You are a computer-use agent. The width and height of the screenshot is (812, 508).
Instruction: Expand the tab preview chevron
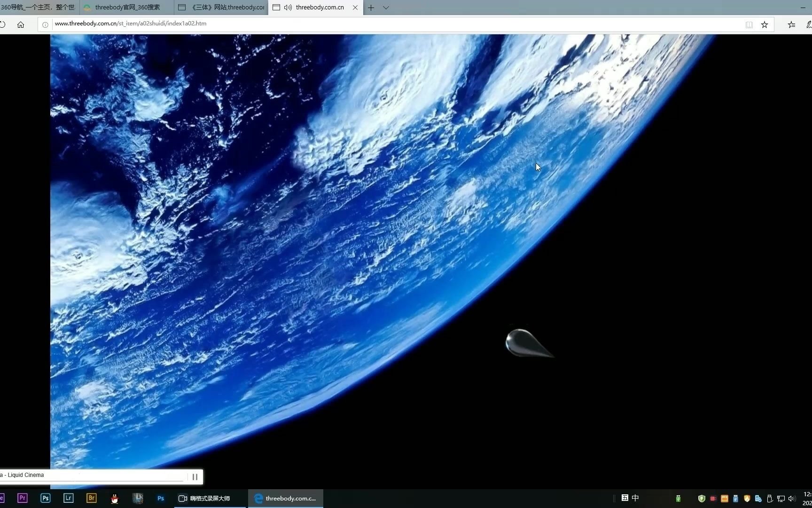pyautogui.click(x=386, y=8)
